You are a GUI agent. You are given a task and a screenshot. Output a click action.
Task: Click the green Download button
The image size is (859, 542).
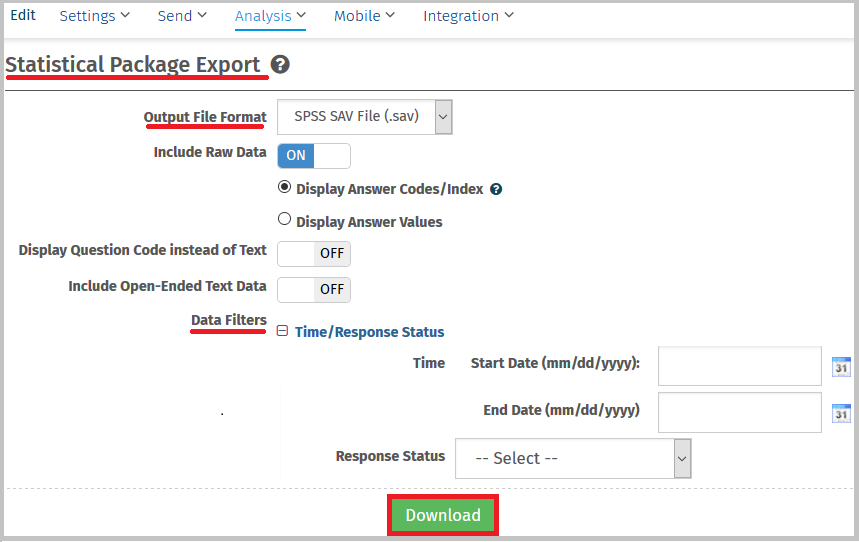(x=443, y=515)
